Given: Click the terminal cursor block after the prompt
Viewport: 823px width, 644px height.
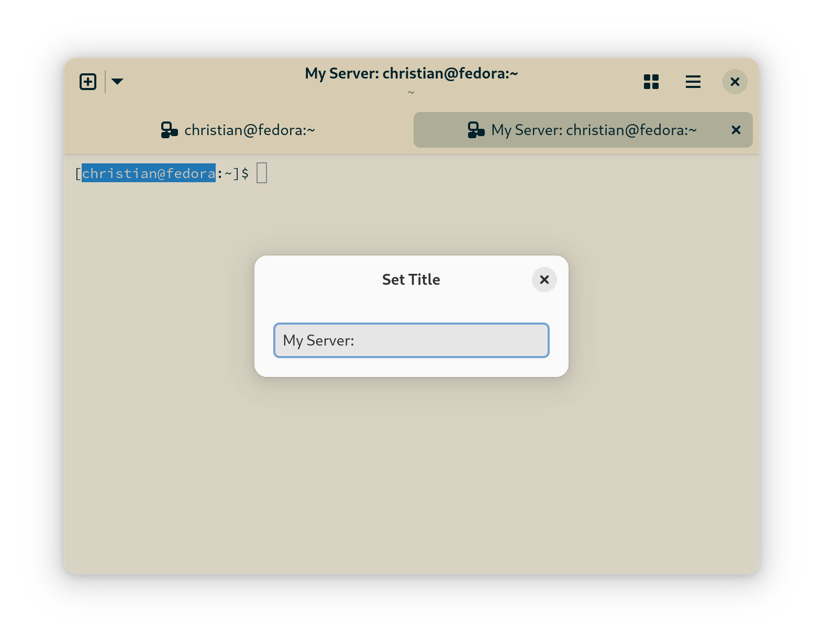Looking at the screenshot, I should pos(262,173).
